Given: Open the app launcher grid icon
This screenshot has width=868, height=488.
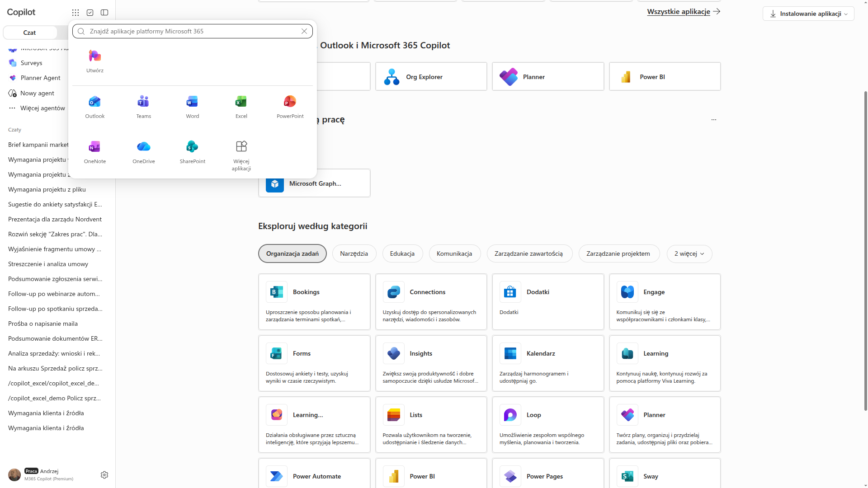Looking at the screenshot, I should [75, 13].
